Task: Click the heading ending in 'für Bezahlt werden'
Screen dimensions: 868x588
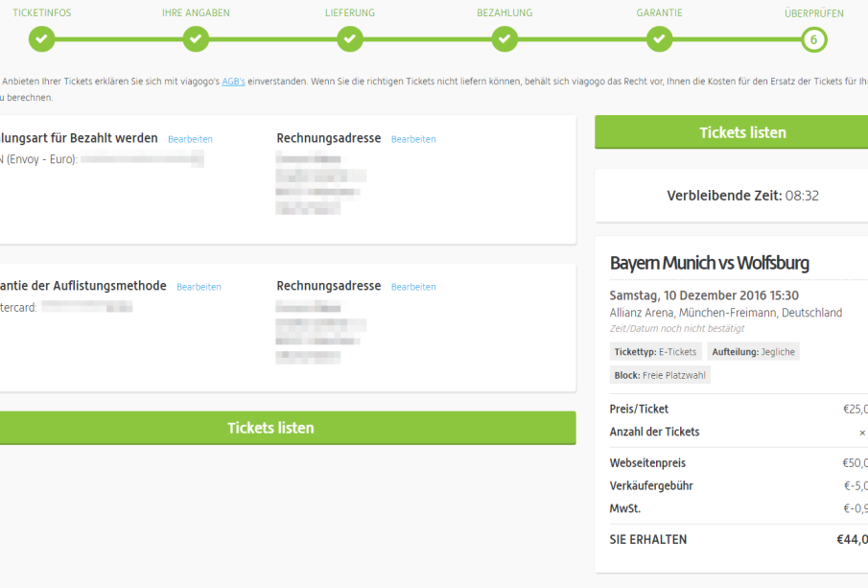Action: pyautogui.click(x=80, y=138)
